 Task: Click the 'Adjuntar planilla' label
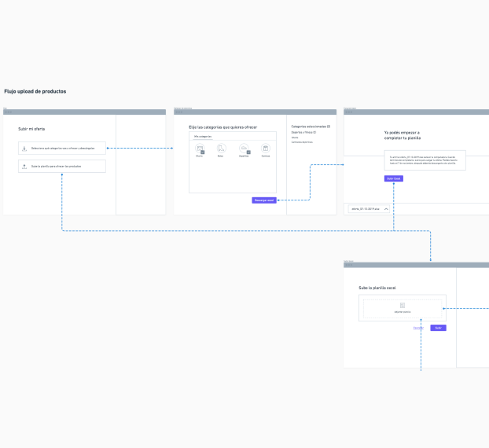click(x=403, y=312)
